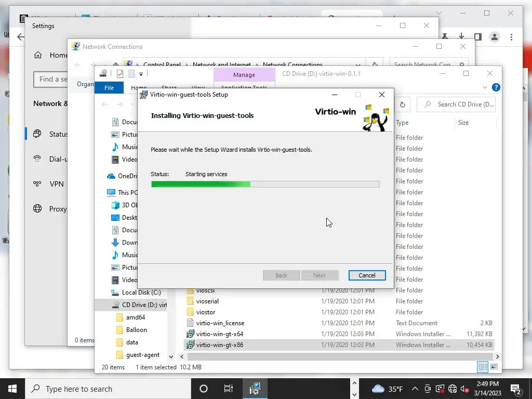Click the file list horizontal scrollbar left arrow

click(182, 356)
